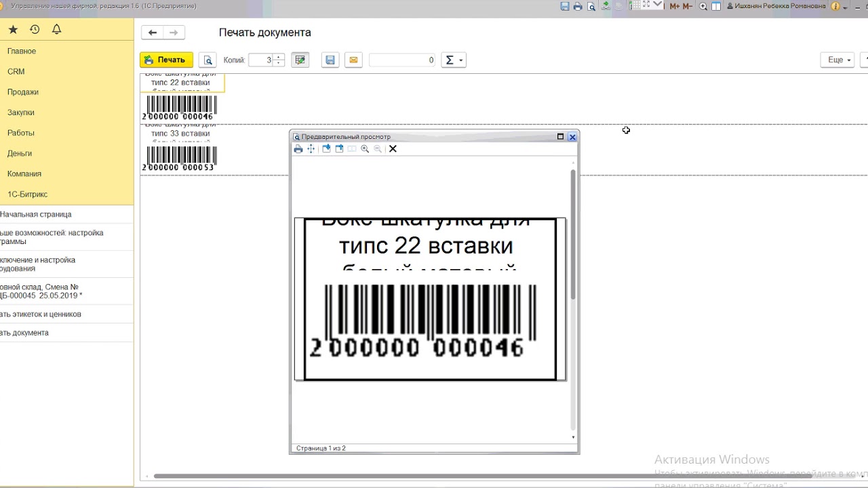Click the 'Страница 1 из 2' status text

pos(321,448)
